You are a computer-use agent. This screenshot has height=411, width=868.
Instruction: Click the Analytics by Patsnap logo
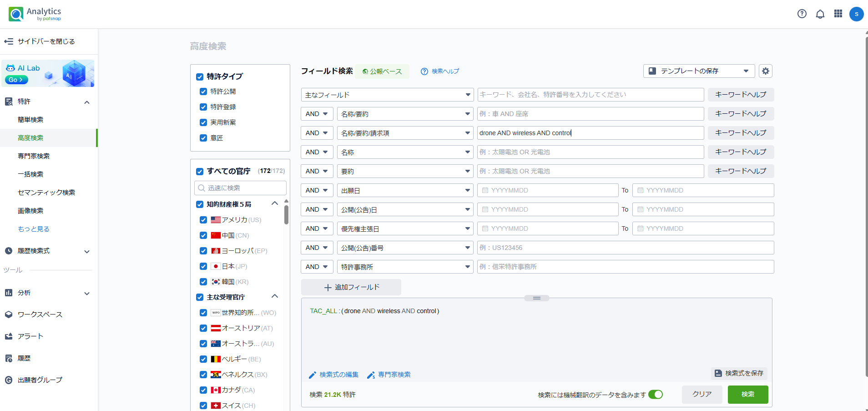click(35, 14)
